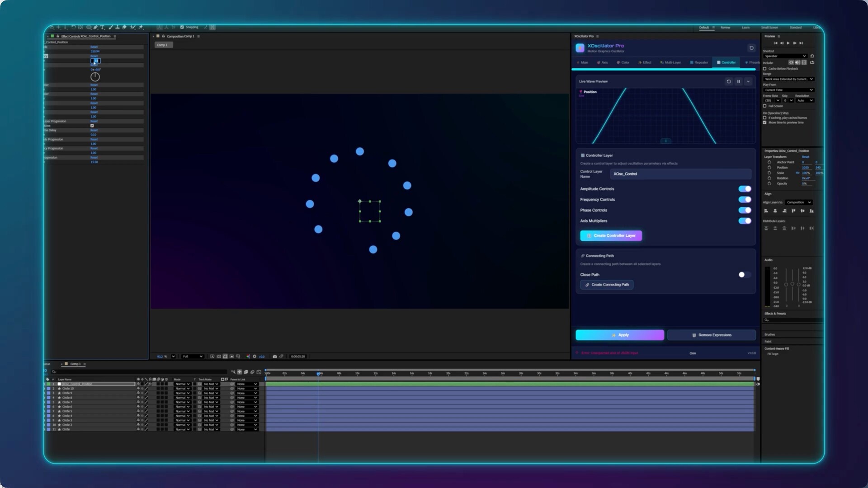Click the Live Wave Preview refresh icon
Image resolution: width=868 pixels, height=488 pixels.
point(728,81)
